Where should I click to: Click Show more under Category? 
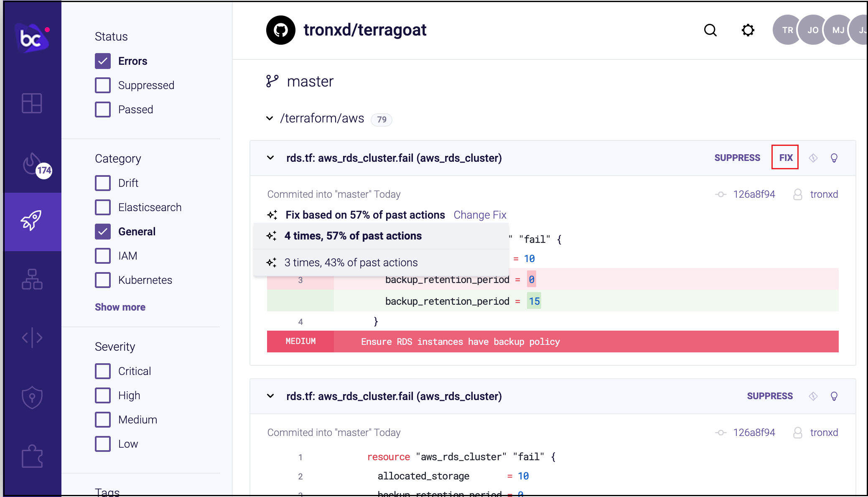(x=120, y=307)
